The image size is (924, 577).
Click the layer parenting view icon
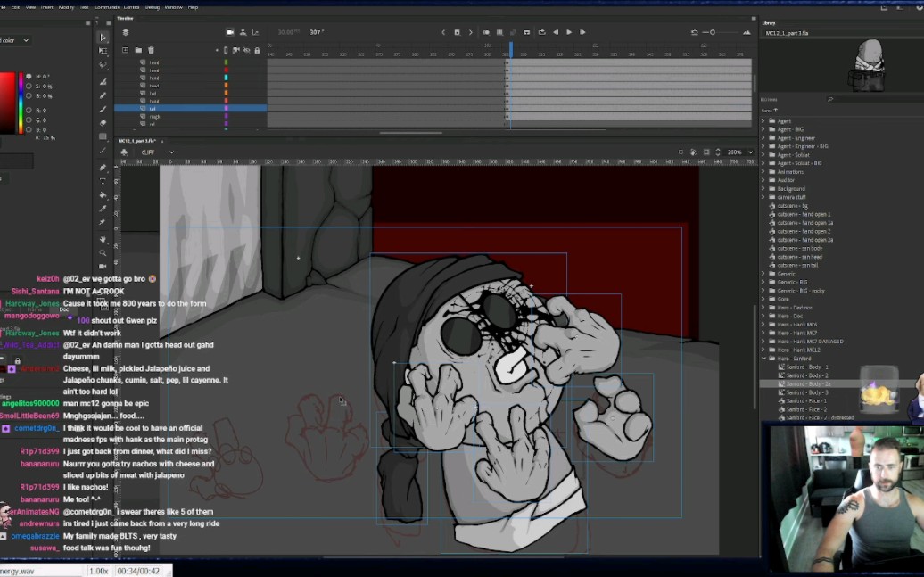coord(243,32)
